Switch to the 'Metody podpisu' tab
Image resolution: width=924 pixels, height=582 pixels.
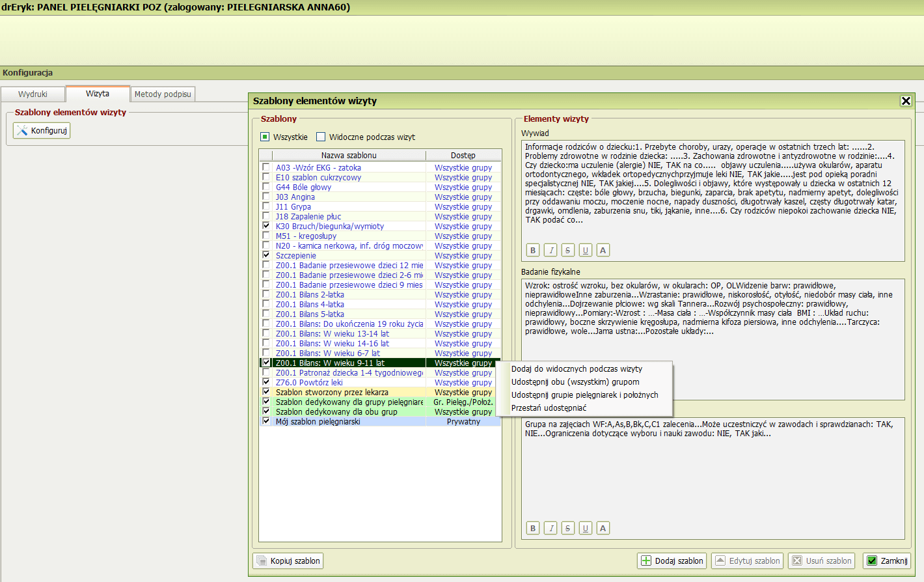tap(163, 94)
